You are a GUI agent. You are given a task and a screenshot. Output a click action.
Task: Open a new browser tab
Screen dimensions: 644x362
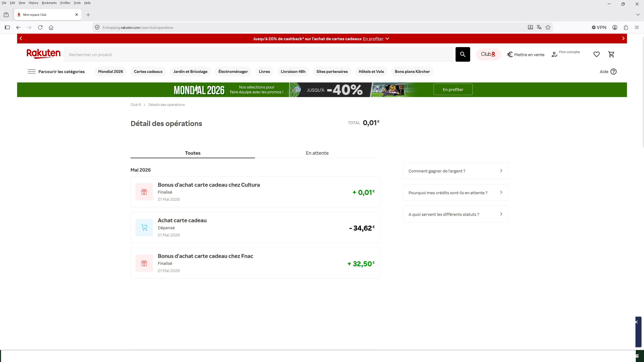coord(88,15)
